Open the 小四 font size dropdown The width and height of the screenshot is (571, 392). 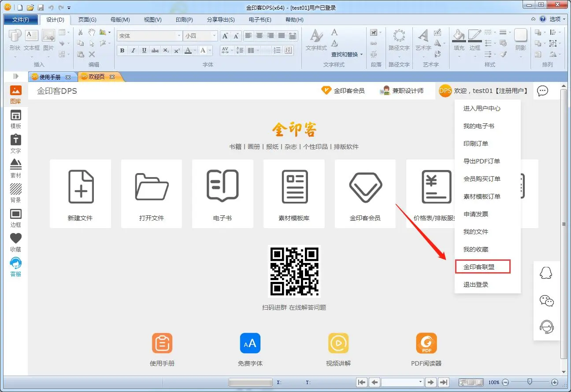(x=214, y=36)
